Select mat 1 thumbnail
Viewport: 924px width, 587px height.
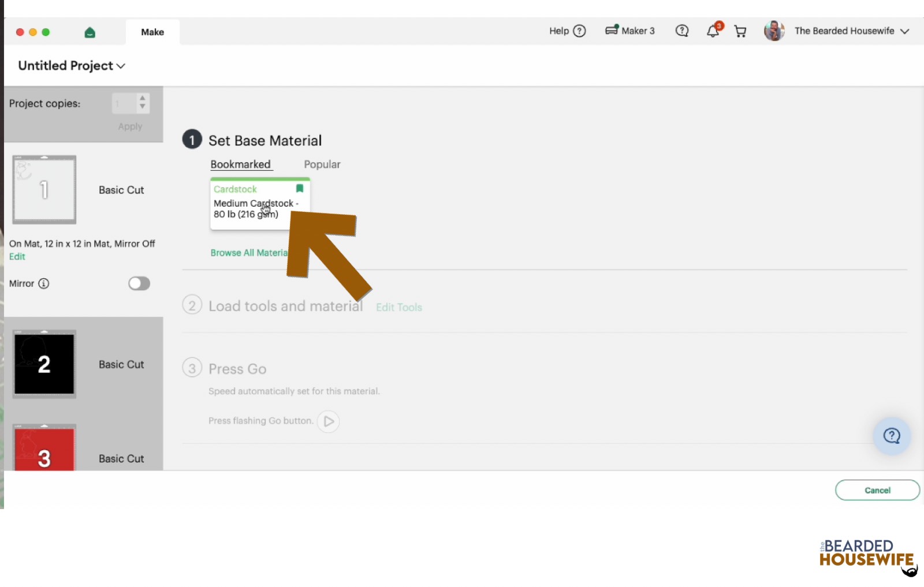pyautogui.click(x=44, y=189)
